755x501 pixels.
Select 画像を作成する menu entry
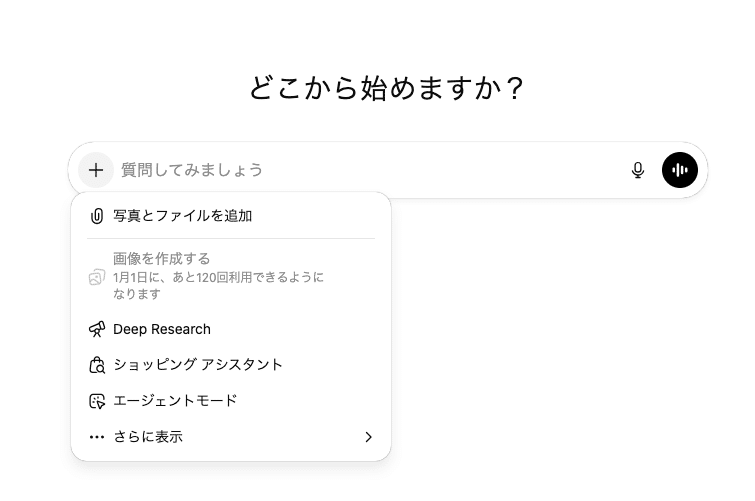tap(162, 259)
